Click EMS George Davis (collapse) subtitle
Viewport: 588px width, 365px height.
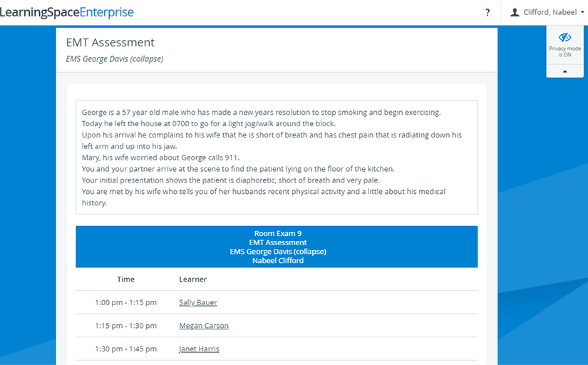(115, 59)
